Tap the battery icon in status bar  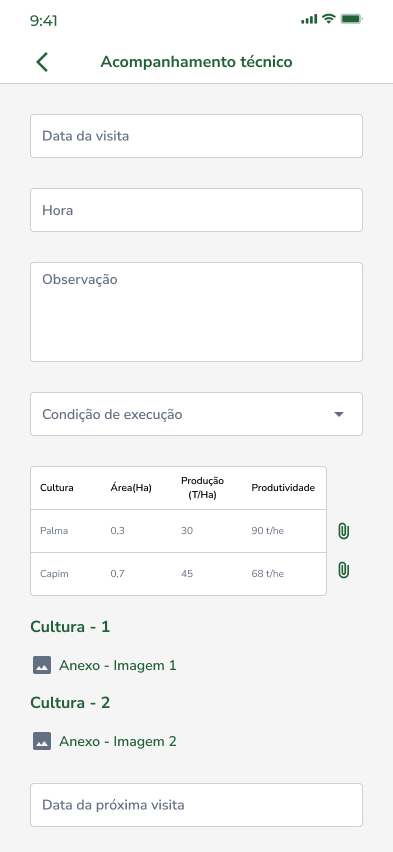coord(351,19)
